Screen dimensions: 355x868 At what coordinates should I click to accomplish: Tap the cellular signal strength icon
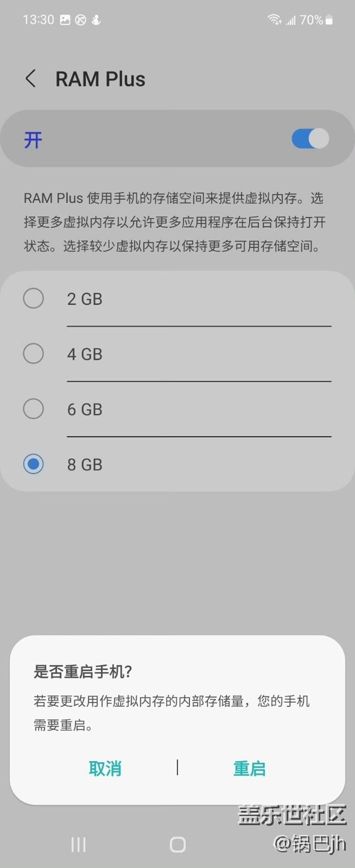tap(290, 21)
